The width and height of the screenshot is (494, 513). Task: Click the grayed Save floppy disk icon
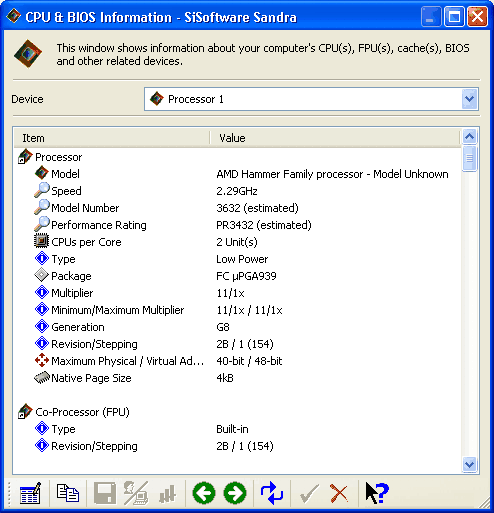point(105,493)
